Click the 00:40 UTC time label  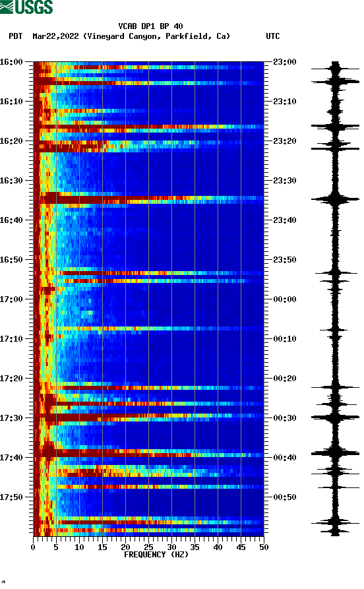pyautogui.click(x=285, y=458)
